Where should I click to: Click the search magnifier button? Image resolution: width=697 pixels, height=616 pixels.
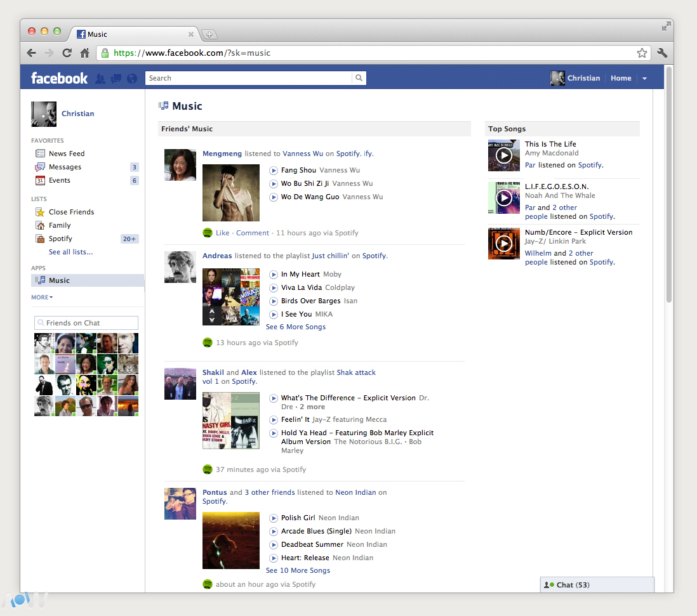click(359, 78)
